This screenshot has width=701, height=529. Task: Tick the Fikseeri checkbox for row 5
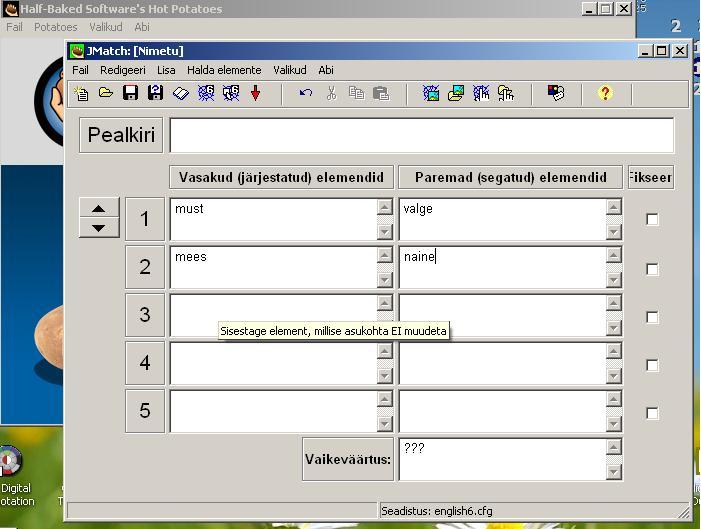[652, 413]
